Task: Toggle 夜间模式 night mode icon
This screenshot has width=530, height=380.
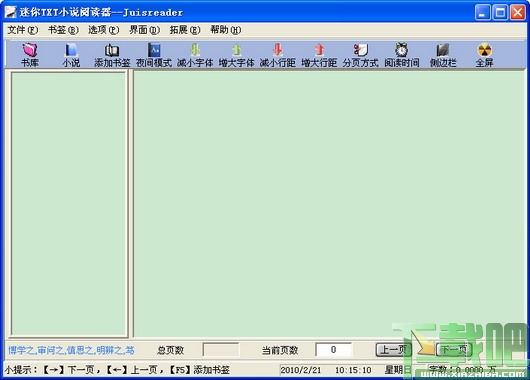Action: (154, 55)
